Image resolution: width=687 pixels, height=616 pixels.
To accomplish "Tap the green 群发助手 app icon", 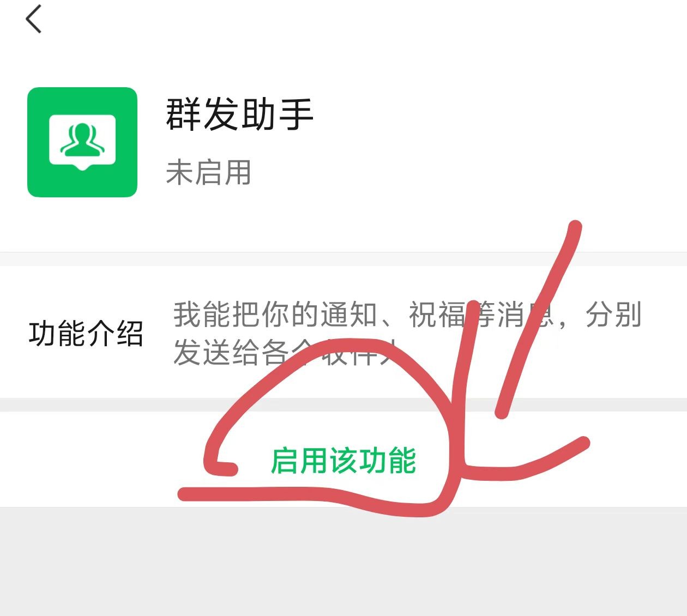I will click(x=82, y=142).
